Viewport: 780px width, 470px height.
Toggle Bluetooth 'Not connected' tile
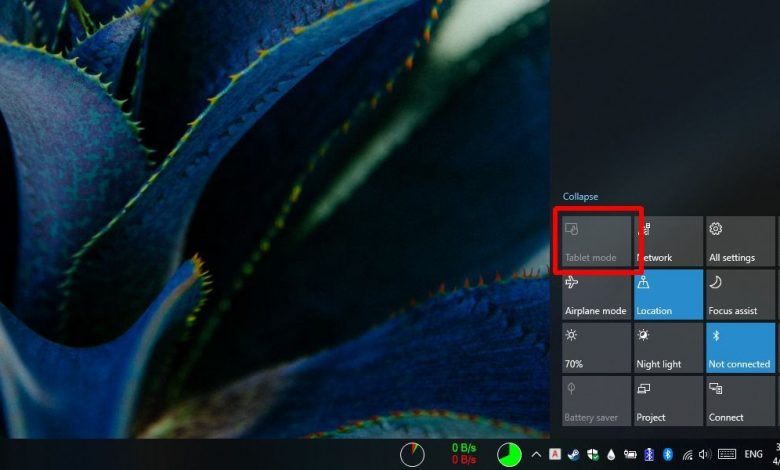[740, 348]
